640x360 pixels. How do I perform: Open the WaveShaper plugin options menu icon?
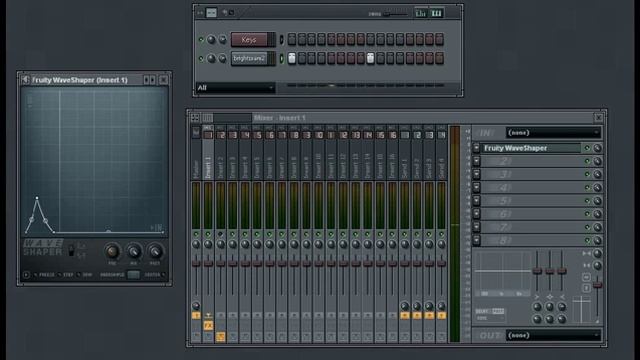[x=26, y=80]
